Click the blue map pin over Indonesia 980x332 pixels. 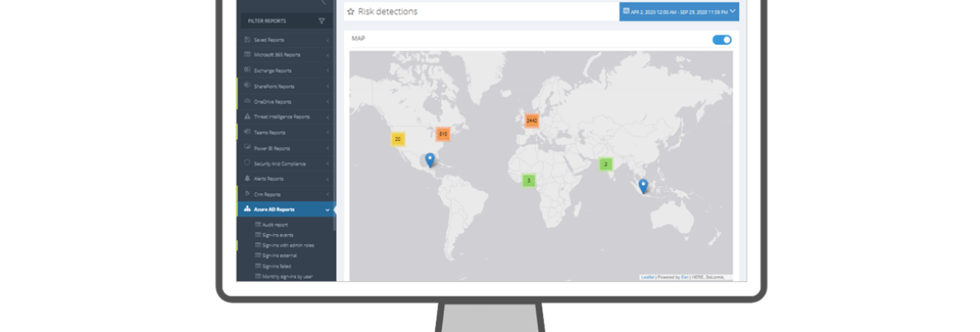[643, 186]
